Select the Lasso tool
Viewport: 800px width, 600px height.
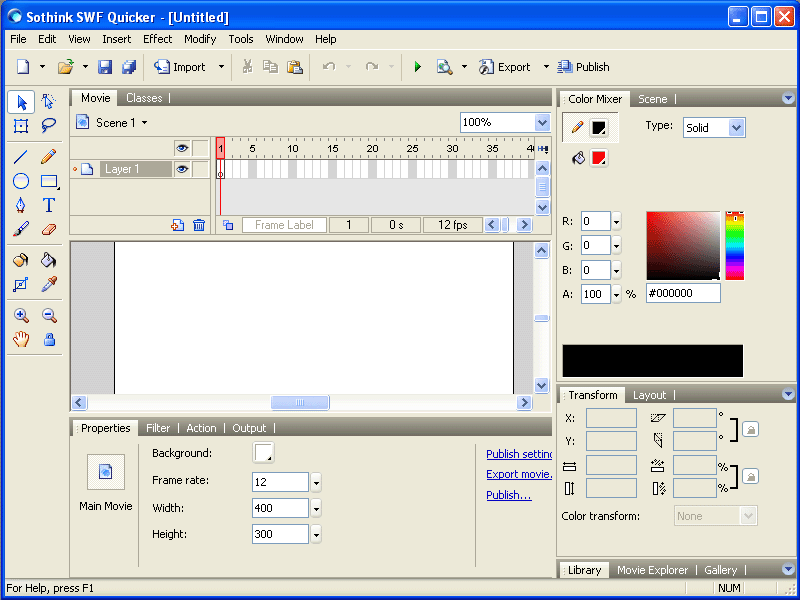pos(48,126)
